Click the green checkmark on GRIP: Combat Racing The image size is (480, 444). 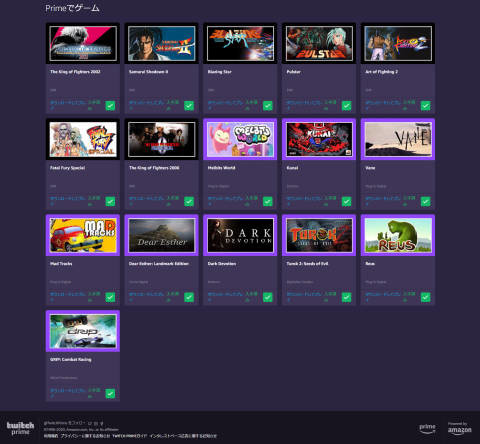coord(110,394)
